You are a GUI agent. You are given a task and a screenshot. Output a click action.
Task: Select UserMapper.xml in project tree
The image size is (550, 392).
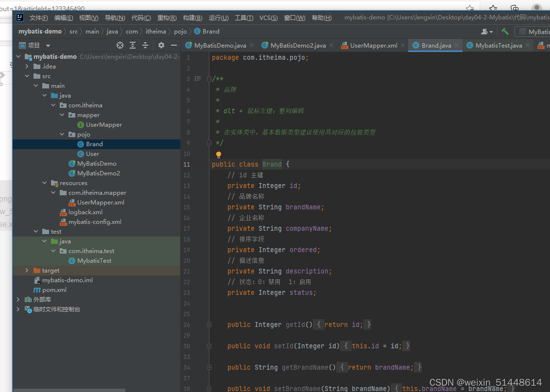pos(97,202)
